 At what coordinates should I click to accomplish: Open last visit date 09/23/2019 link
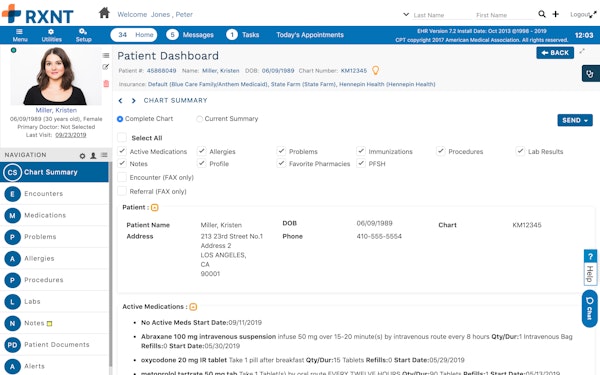tap(71, 135)
